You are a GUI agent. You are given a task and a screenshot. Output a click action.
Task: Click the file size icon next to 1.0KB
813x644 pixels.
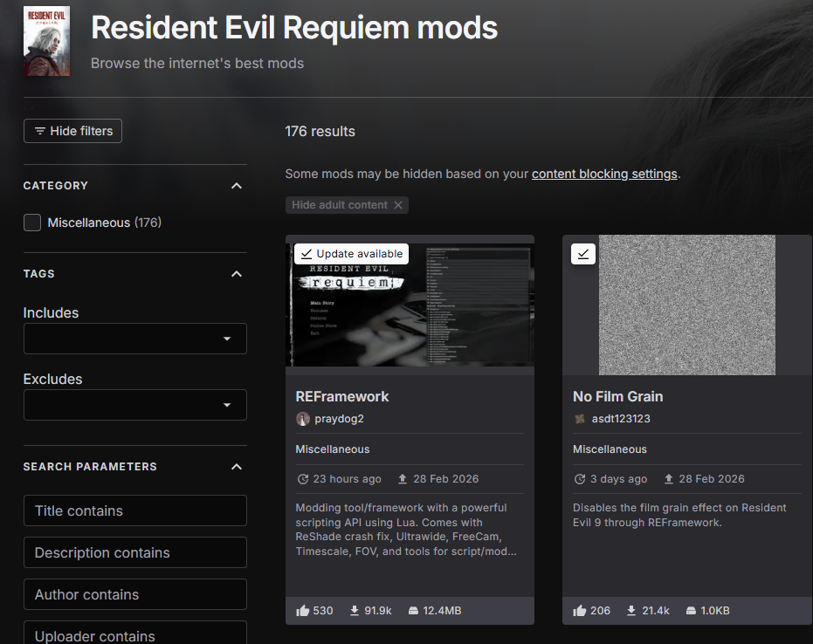[691, 611]
